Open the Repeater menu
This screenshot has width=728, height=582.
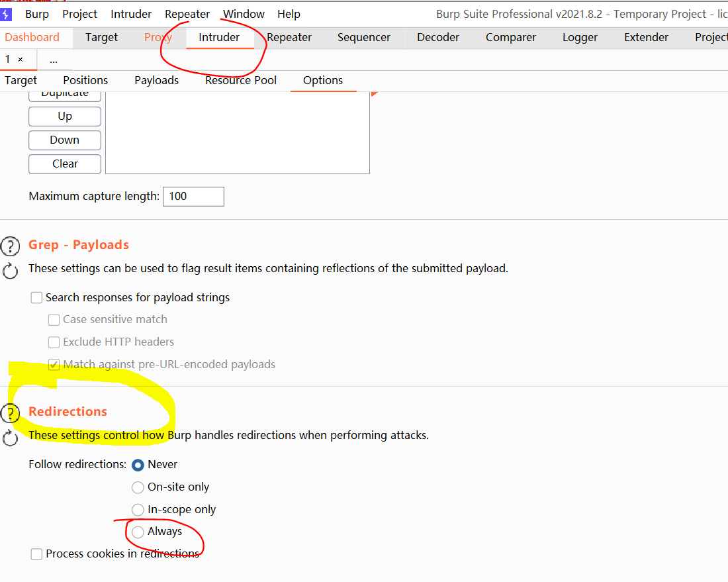click(x=187, y=15)
